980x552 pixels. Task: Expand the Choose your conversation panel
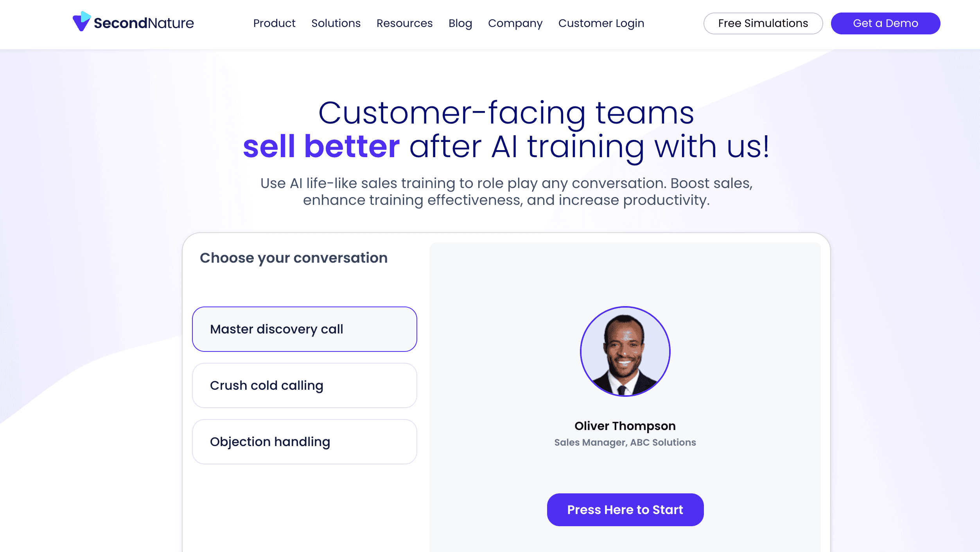point(293,258)
